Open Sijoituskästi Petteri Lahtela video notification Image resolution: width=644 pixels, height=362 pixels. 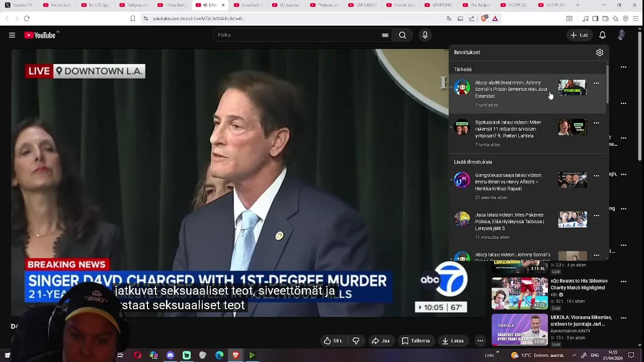click(x=528, y=133)
